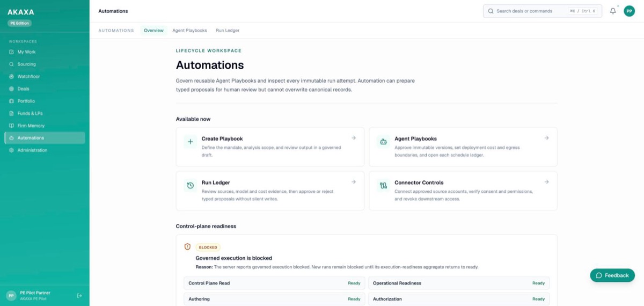Open the Portfolio workspace
The height and width of the screenshot is (306, 644).
(45, 101)
